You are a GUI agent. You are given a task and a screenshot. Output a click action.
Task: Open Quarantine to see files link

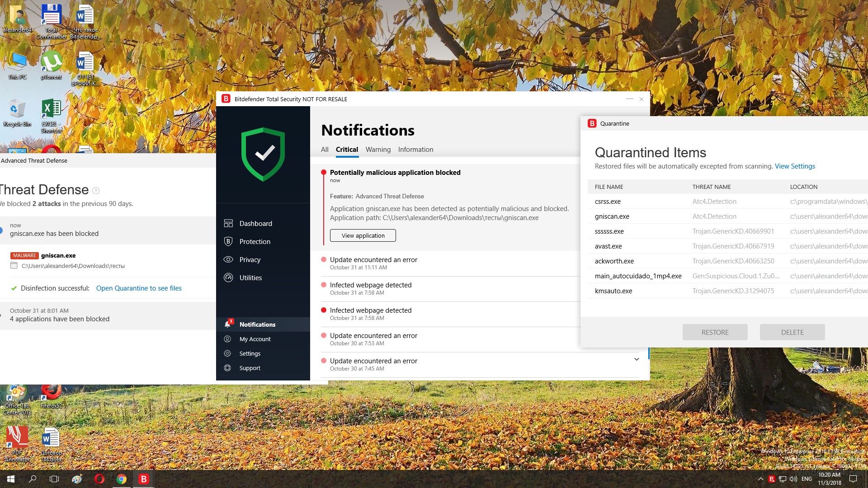139,288
